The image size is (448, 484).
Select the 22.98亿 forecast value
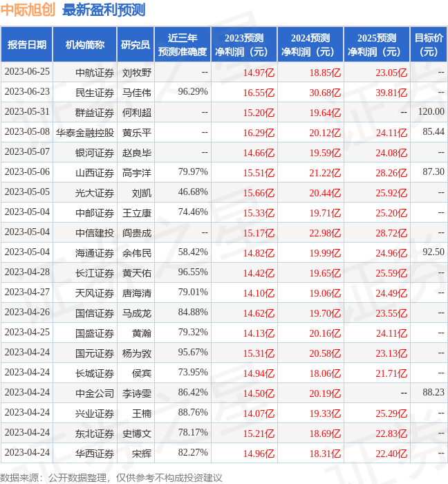click(325, 234)
